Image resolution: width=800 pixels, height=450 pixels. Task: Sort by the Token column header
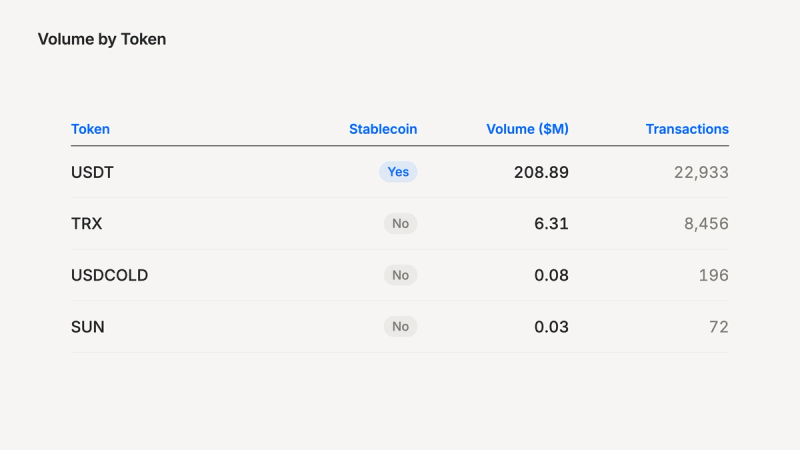(x=90, y=129)
